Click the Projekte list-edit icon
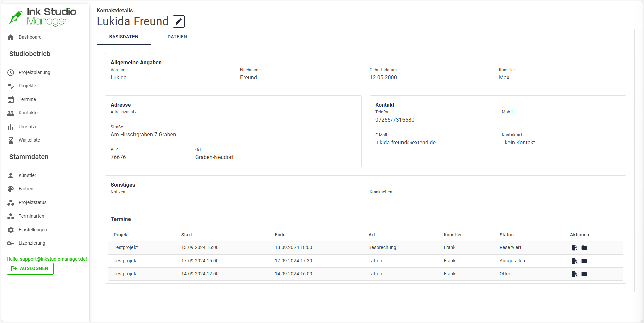The width and height of the screenshot is (644, 323). tap(11, 86)
